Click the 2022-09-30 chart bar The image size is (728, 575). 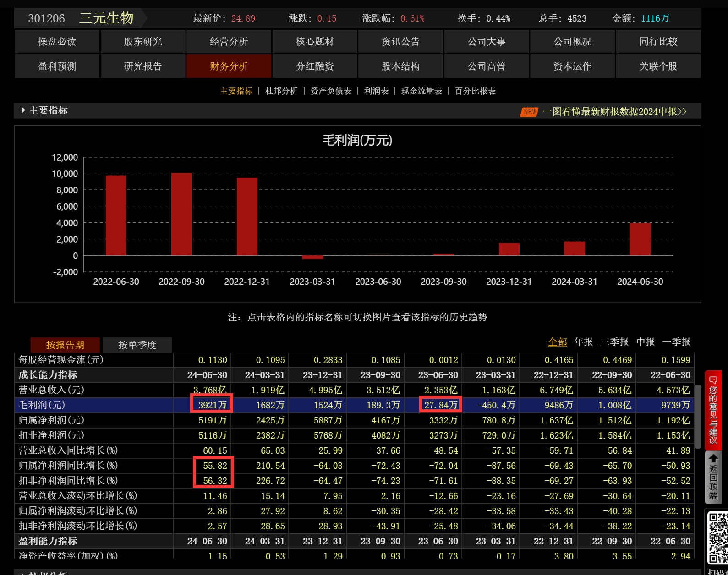point(181,214)
